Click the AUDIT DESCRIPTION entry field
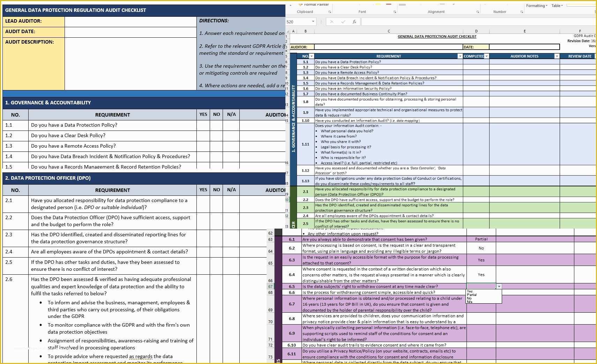Screen dimensions: 597x364 point(130,64)
